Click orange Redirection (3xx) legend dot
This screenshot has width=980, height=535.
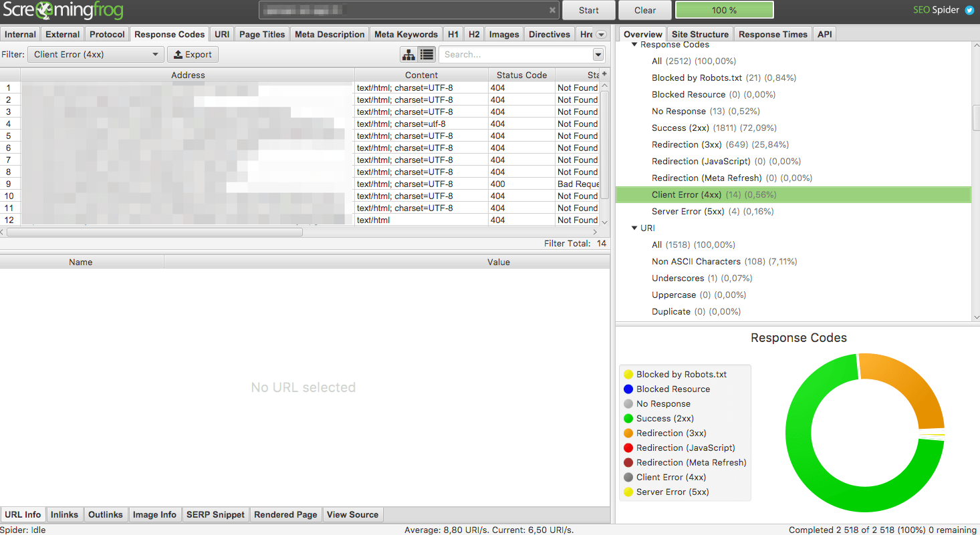628,433
